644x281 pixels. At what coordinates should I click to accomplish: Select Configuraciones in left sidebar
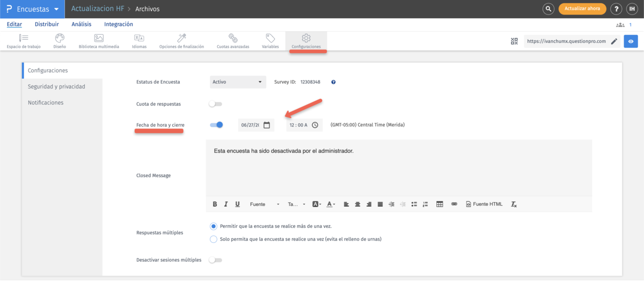tap(62, 70)
